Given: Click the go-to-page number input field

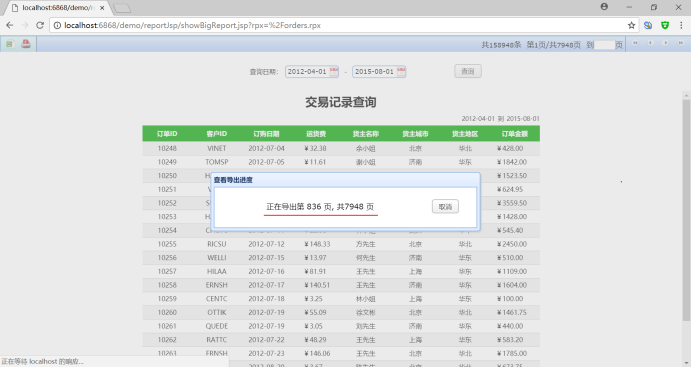Looking at the screenshot, I should [604, 45].
